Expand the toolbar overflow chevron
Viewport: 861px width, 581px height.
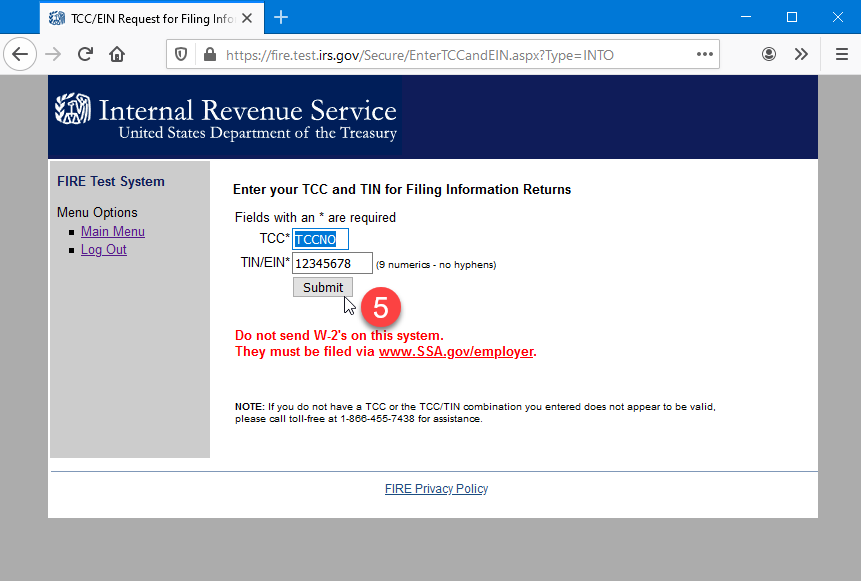pyautogui.click(x=801, y=55)
